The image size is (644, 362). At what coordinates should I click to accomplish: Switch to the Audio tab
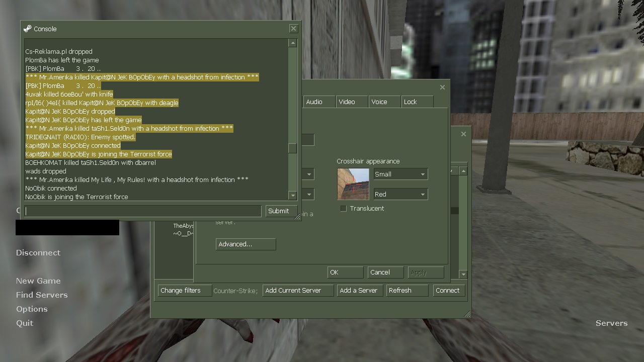pos(318,102)
